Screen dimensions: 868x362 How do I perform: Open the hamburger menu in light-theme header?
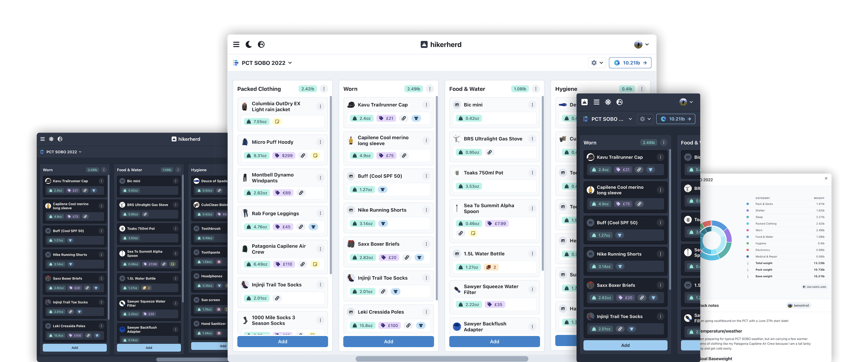click(x=236, y=45)
